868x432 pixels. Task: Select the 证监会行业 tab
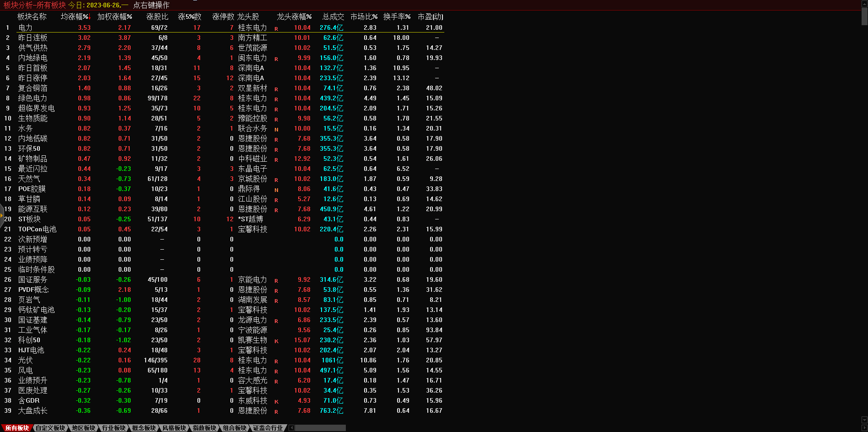[x=268, y=428]
